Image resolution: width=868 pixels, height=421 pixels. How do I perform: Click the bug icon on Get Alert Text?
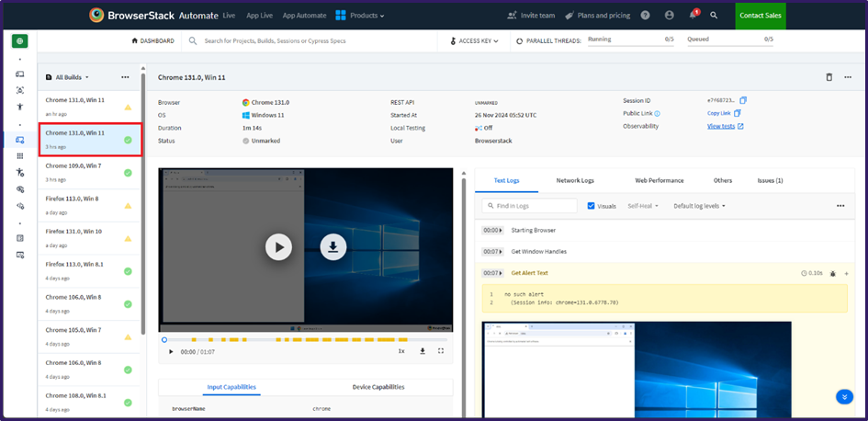[x=832, y=273]
